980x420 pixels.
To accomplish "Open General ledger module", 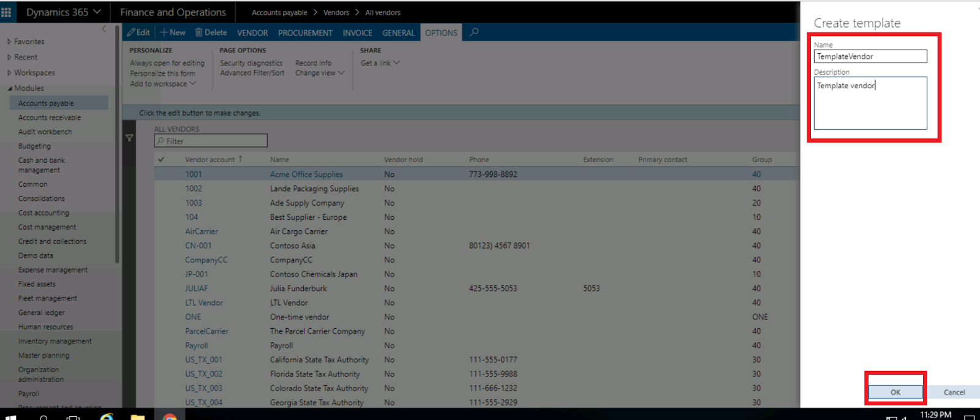I will (x=41, y=313).
